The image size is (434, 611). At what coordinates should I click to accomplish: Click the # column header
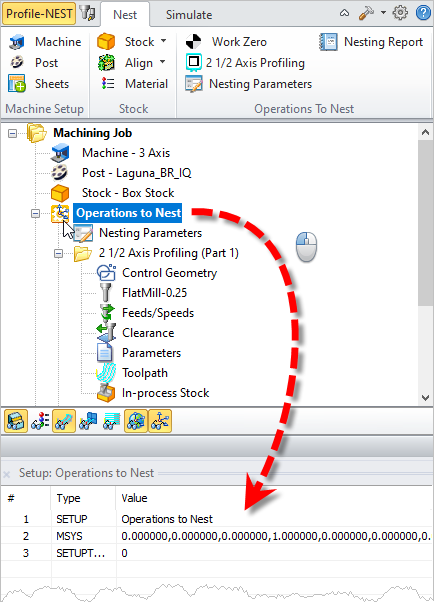coord(26,498)
